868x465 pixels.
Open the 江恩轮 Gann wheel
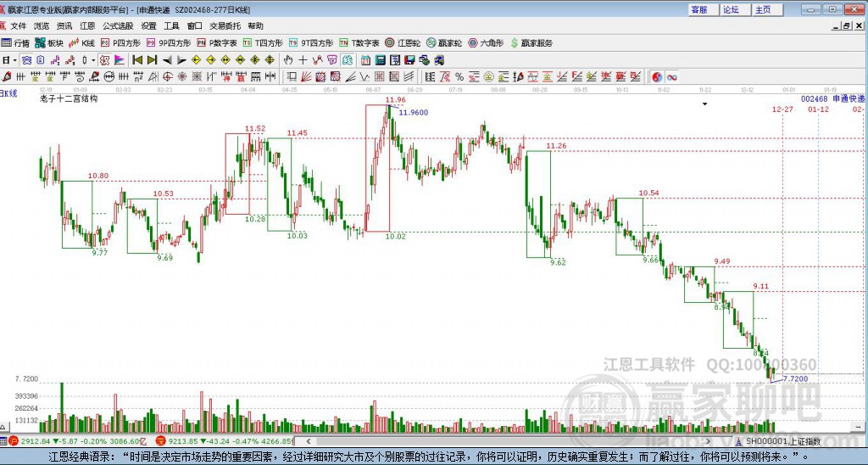coord(403,42)
